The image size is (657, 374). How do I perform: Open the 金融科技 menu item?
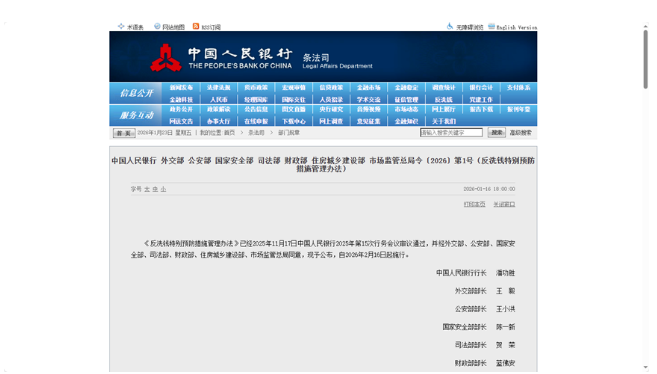point(181,100)
